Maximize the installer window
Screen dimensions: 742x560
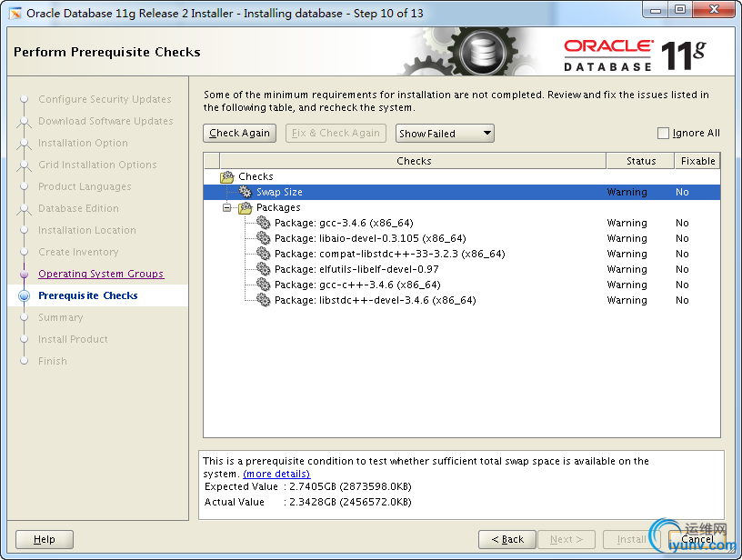(x=680, y=10)
